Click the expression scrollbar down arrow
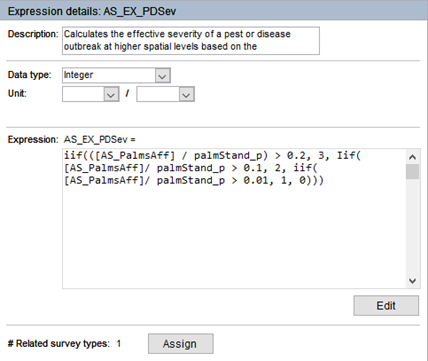The width and height of the screenshot is (428, 361). click(413, 281)
